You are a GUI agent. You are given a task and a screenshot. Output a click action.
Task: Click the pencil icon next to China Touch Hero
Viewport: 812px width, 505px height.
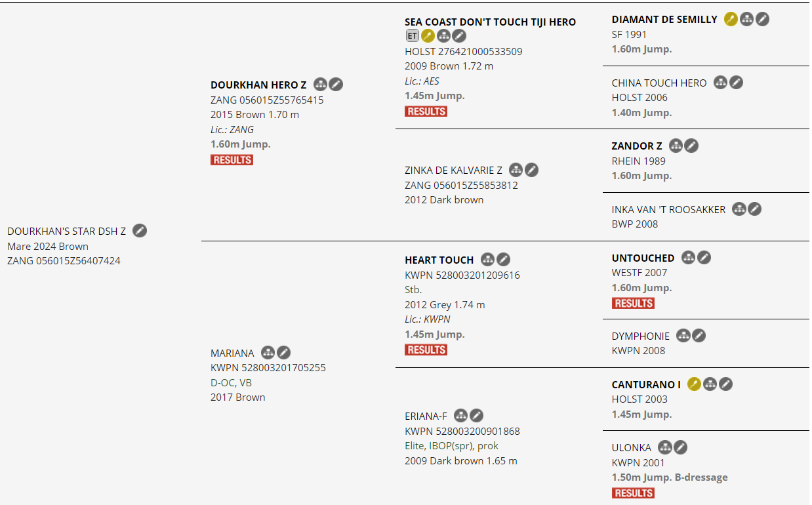(737, 83)
